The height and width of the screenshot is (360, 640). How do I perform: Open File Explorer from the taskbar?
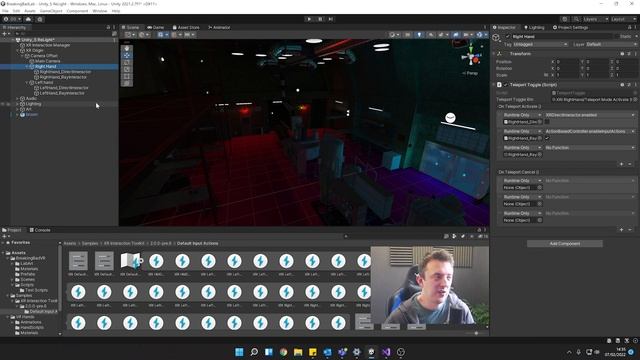[298, 351]
